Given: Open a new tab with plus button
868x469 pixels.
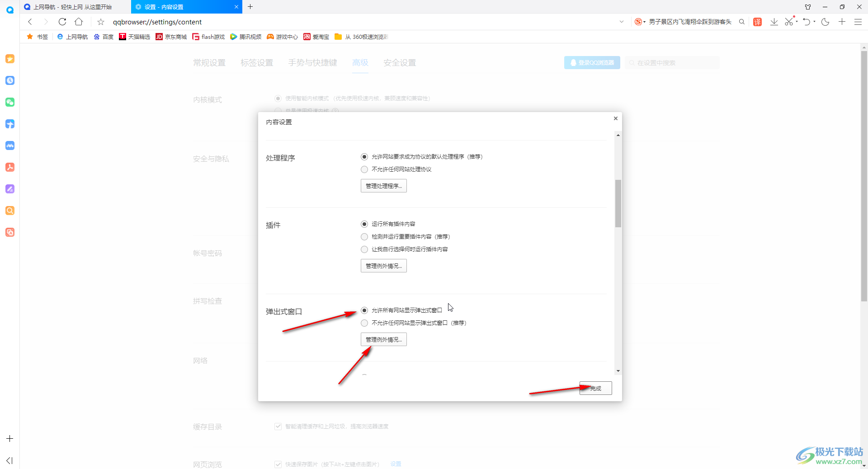Looking at the screenshot, I should [250, 7].
